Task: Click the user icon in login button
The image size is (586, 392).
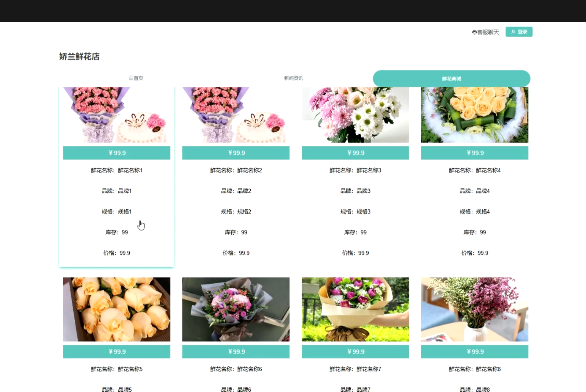Action: pos(513,32)
